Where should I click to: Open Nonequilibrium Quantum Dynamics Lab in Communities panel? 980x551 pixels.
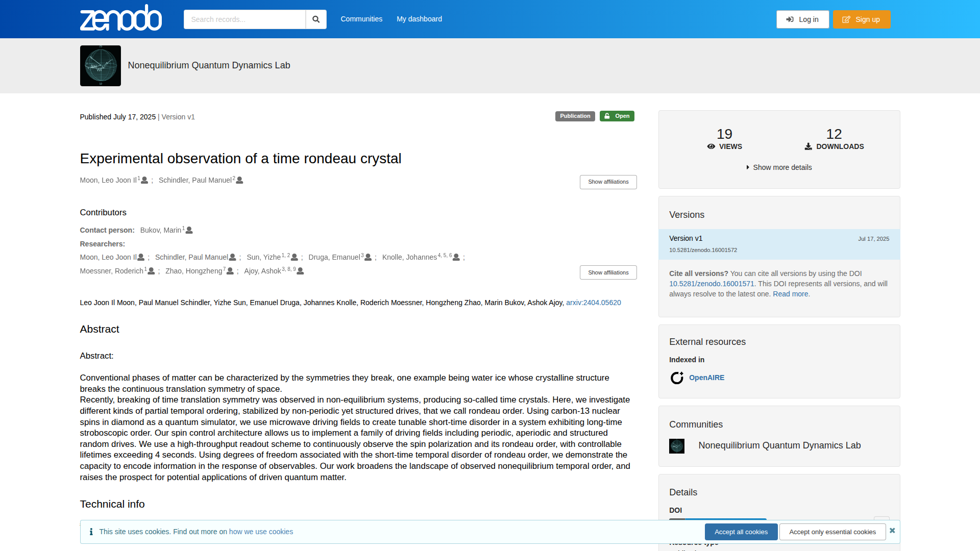tap(779, 445)
